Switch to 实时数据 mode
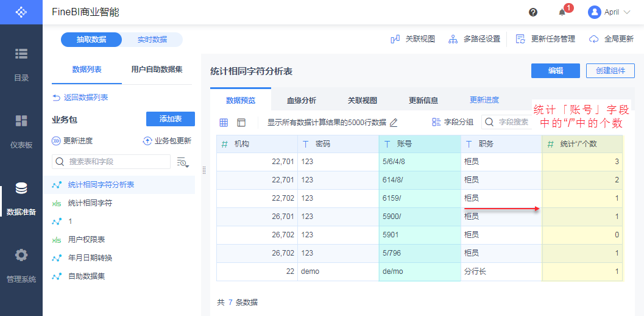 point(152,40)
